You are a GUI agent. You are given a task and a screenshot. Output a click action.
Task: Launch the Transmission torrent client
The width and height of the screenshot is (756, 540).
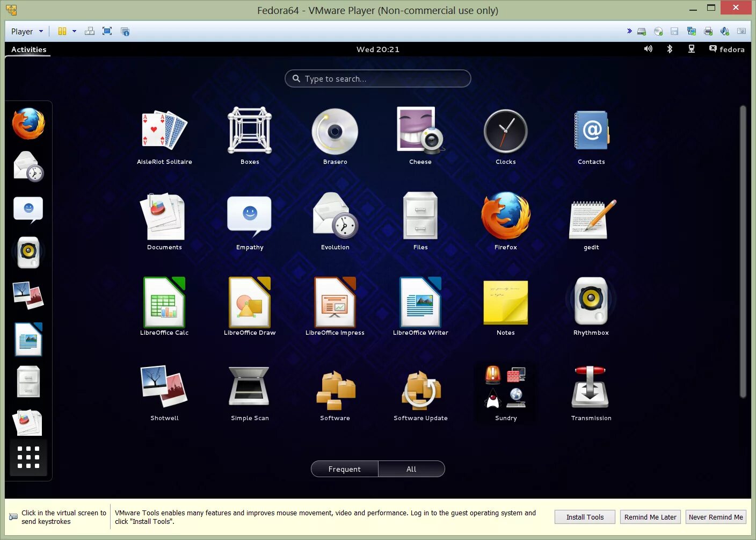click(x=591, y=393)
